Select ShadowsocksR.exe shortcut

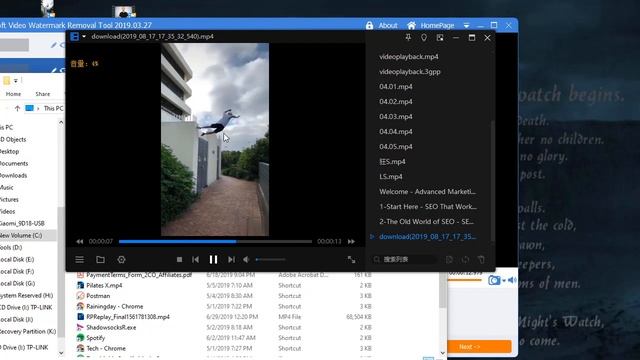111,327
